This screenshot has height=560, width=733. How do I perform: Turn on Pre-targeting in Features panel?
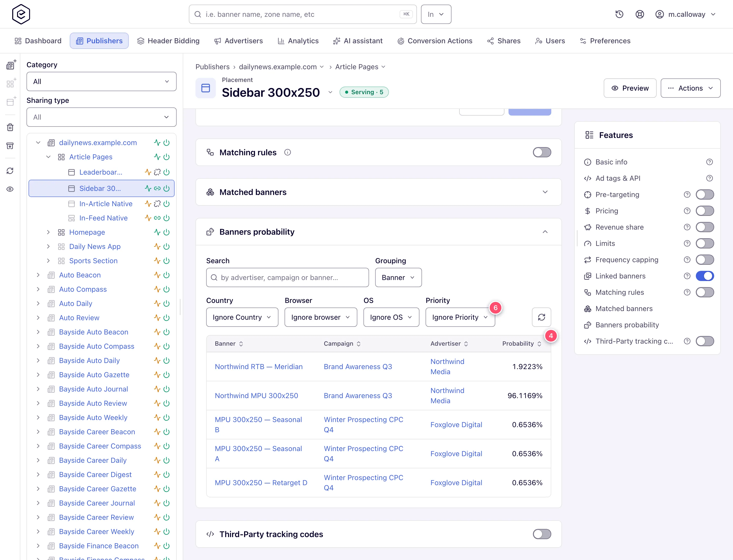click(705, 194)
